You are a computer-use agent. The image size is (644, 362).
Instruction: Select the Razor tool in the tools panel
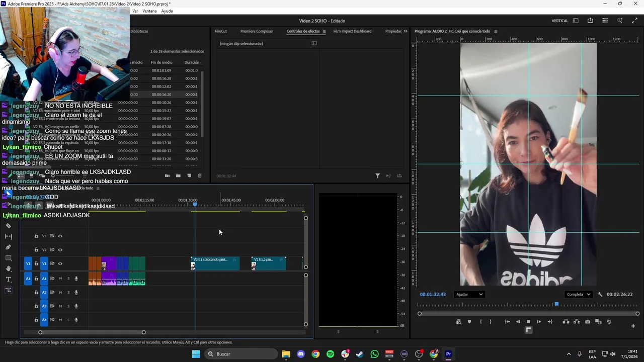point(8,226)
